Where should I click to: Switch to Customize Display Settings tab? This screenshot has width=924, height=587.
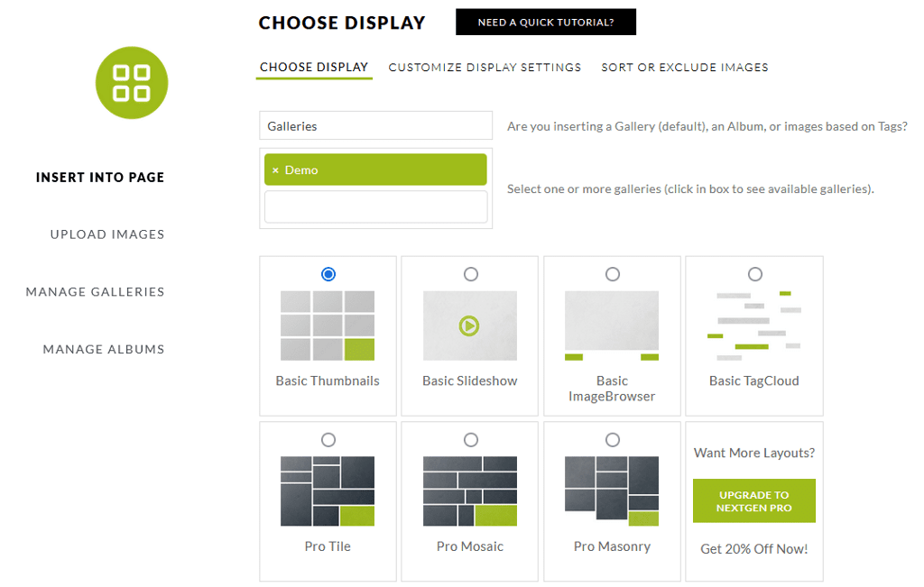click(x=485, y=68)
